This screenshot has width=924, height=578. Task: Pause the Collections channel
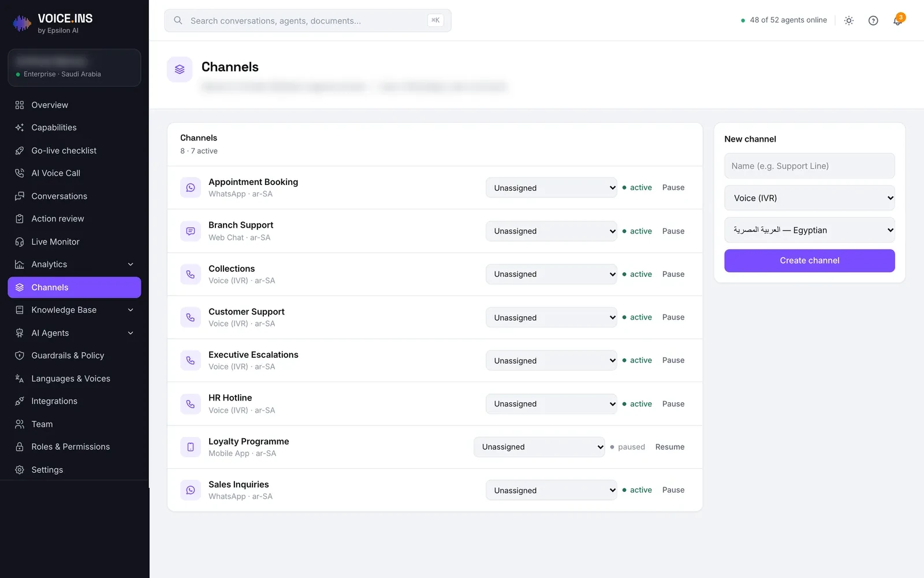pos(673,274)
